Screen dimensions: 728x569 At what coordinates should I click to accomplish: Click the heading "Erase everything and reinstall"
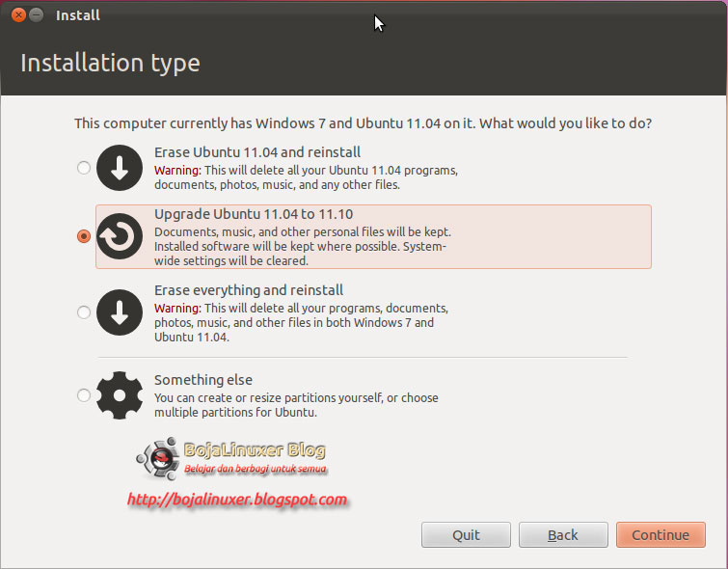249,290
